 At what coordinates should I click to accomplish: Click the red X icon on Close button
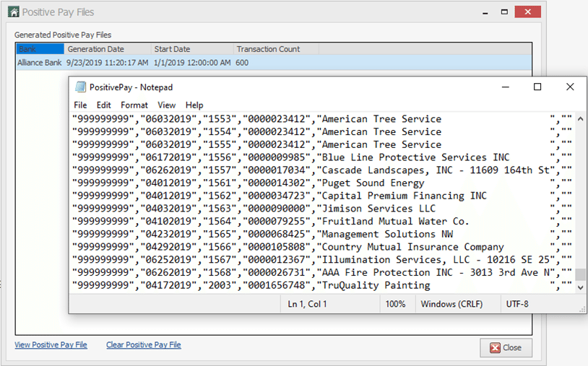click(495, 348)
